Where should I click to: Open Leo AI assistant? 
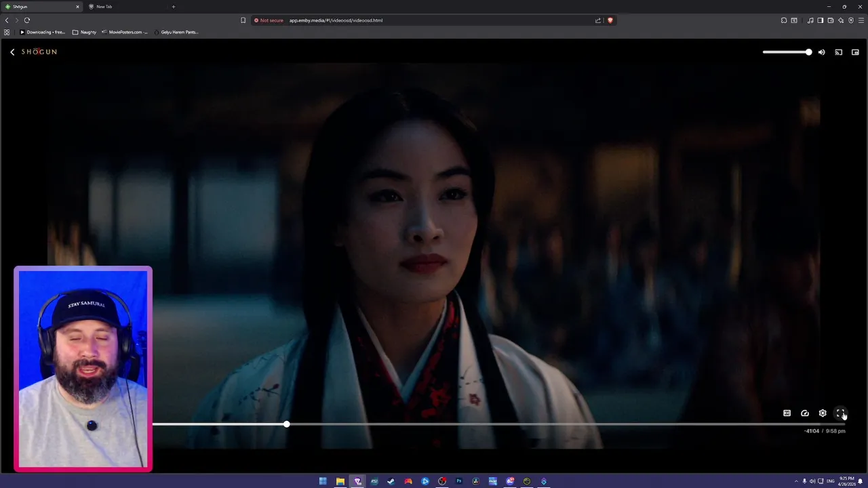pos(841,20)
